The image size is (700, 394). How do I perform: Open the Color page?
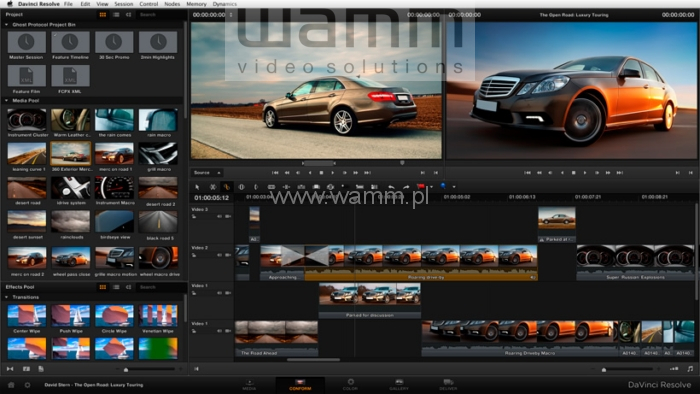coord(350,384)
